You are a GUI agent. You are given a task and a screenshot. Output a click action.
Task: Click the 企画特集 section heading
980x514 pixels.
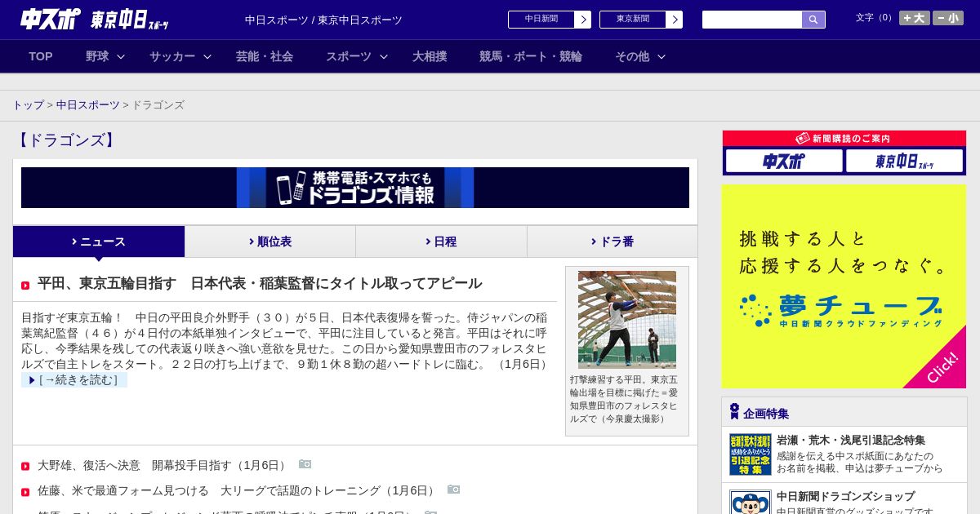pyautogui.click(x=766, y=413)
